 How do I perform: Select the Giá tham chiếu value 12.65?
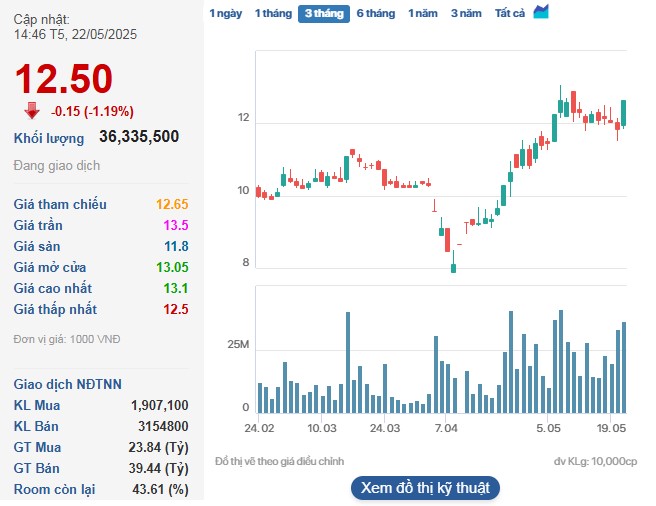point(171,204)
